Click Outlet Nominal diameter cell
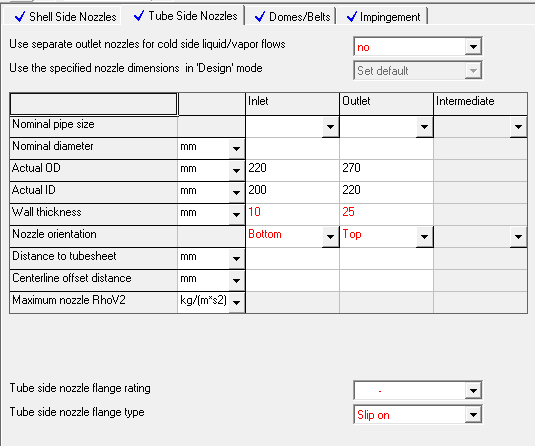Screen dimensions: 535x446 [x=386, y=148]
